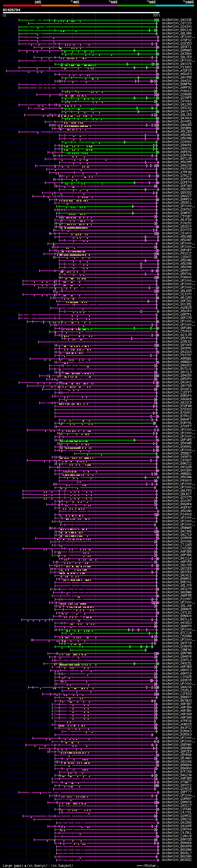
Task: Select the UniRef100_A8MQW1 label
Action: click(x=177, y=358)
